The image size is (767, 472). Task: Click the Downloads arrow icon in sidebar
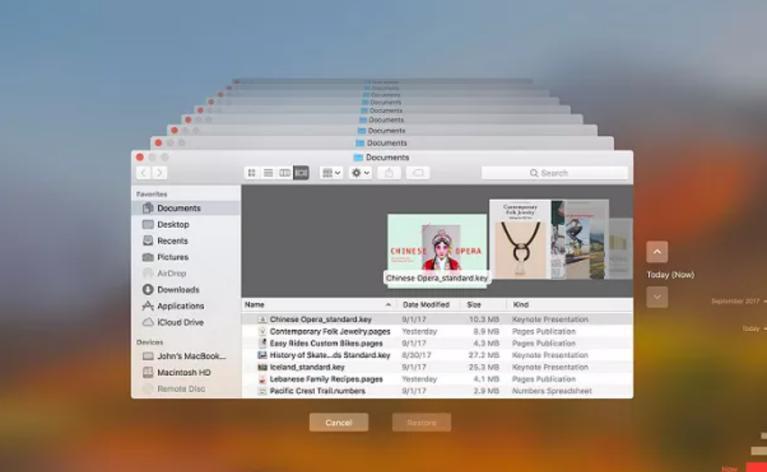148,290
